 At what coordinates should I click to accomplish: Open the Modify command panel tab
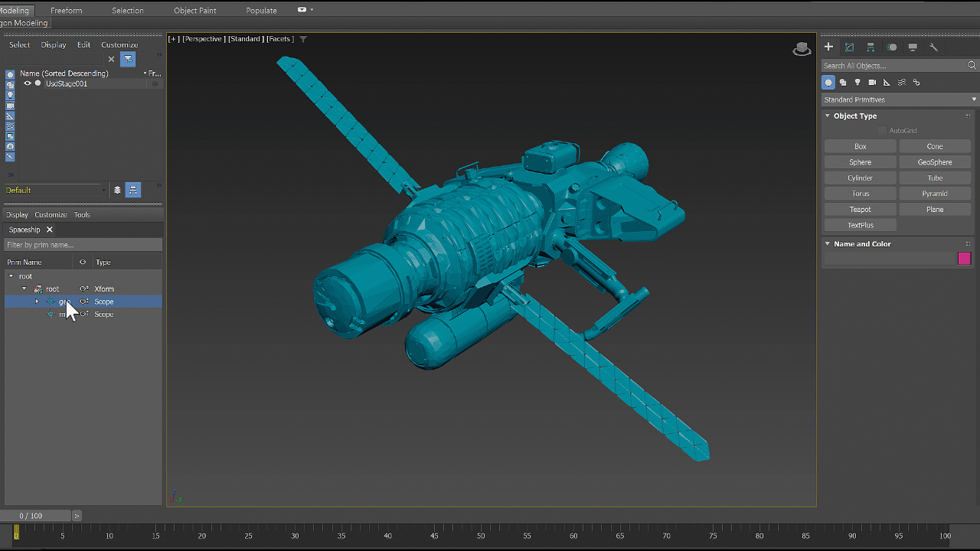tap(850, 47)
